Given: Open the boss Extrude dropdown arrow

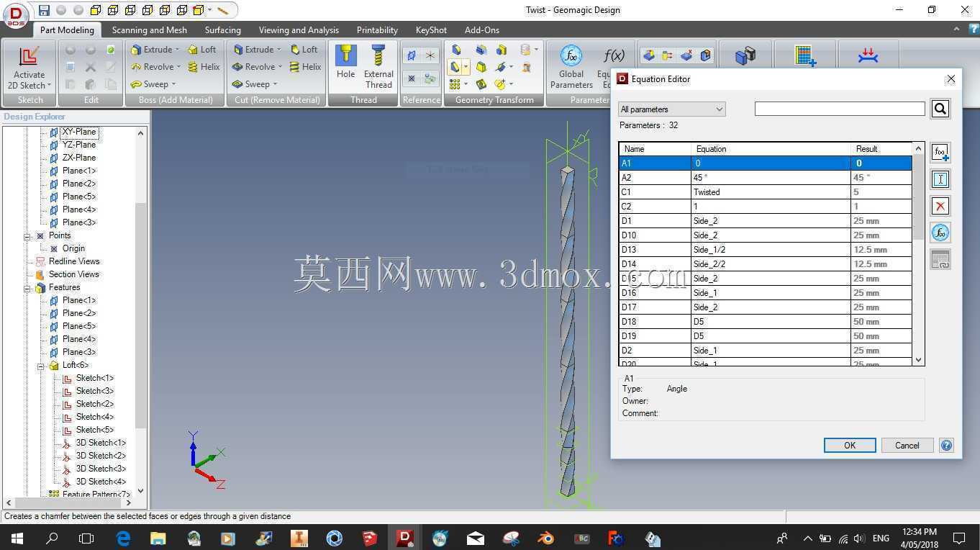Looking at the screenshot, I should click(178, 50).
